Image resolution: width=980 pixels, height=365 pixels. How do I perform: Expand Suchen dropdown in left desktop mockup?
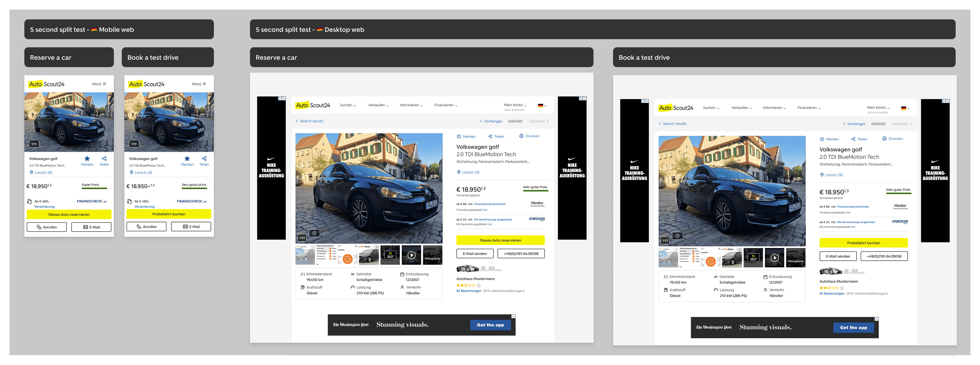tap(348, 105)
